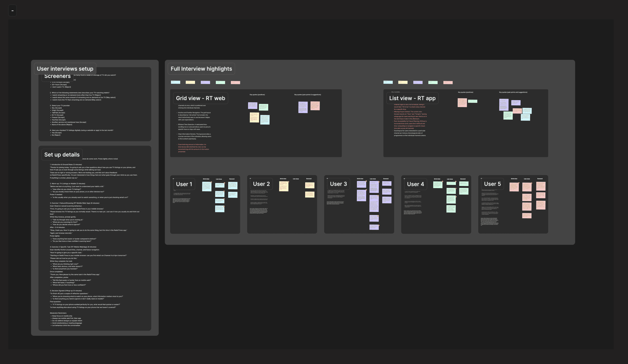The height and width of the screenshot is (364, 628).
Task: Open the 'User 5' section label
Action: point(492,184)
